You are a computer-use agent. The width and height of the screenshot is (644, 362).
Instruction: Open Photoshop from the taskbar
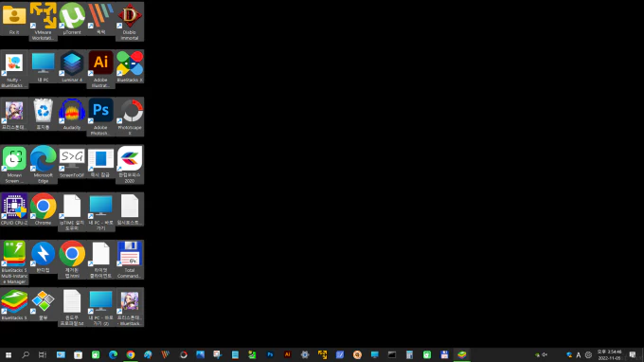tap(270, 354)
